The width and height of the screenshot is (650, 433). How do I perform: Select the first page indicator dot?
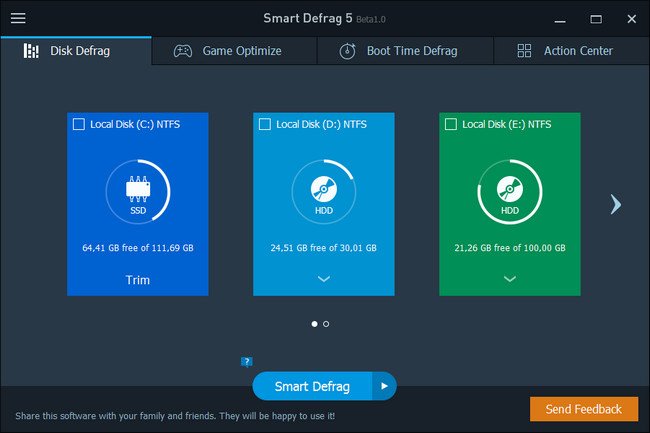tap(315, 324)
